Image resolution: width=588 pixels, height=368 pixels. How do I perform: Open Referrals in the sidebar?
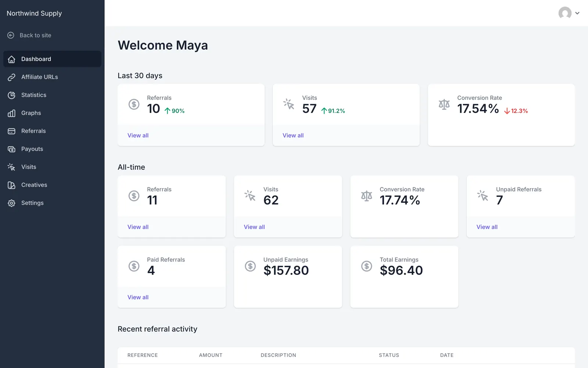(52, 131)
